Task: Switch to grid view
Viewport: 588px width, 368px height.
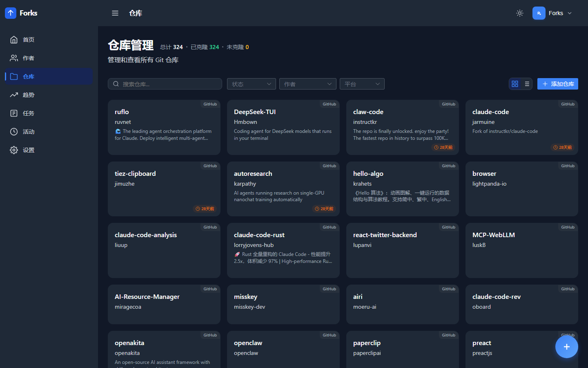Action: click(515, 84)
